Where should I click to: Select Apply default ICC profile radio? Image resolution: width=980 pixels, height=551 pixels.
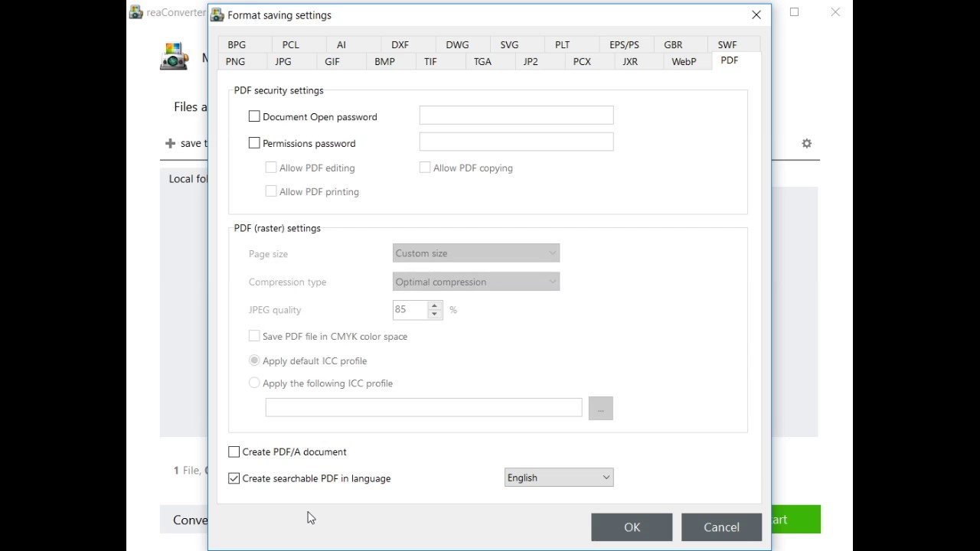(254, 360)
